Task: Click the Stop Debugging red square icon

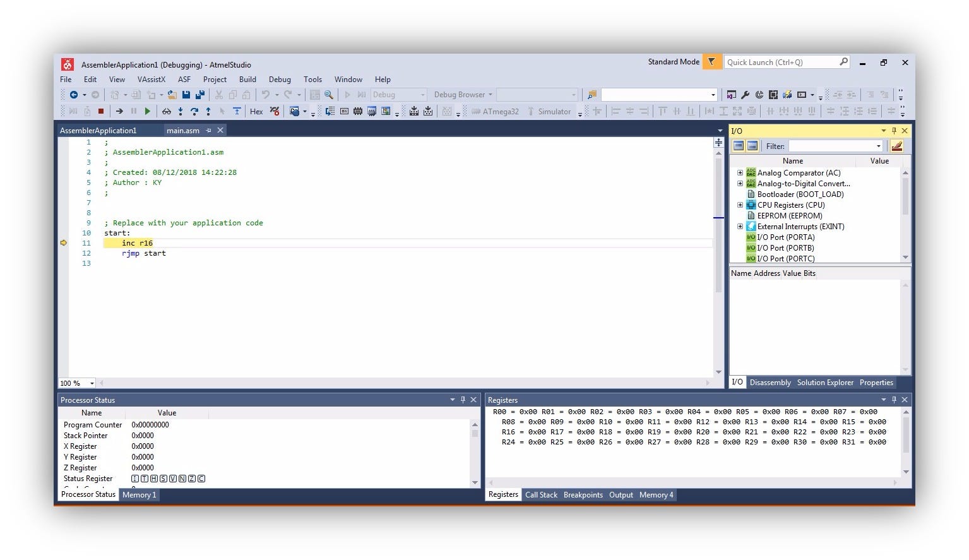Action: [x=101, y=112]
